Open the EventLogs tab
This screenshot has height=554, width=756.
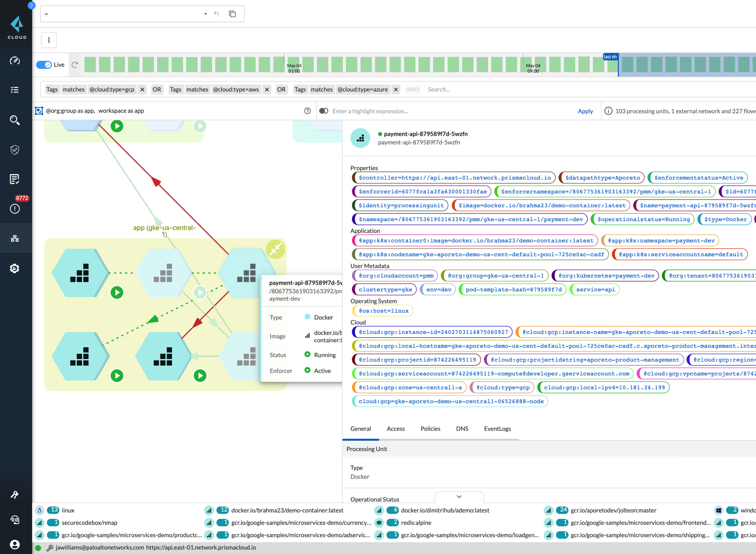point(497,429)
